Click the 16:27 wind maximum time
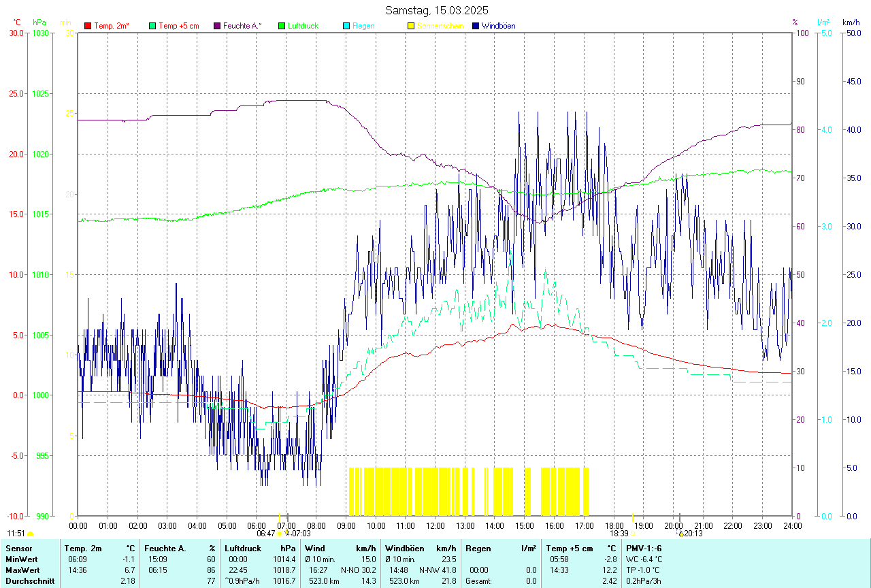This screenshot has width=871, height=588. click(x=318, y=570)
